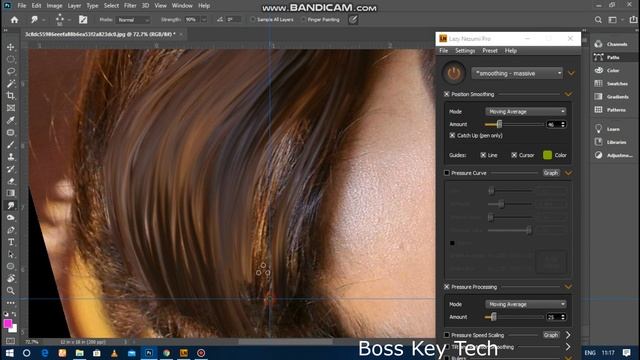Image resolution: width=640 pixels, height=360 pixels.
Task: Open Lazy Nezumi Preset menu
Action: [x=490, y=51]
